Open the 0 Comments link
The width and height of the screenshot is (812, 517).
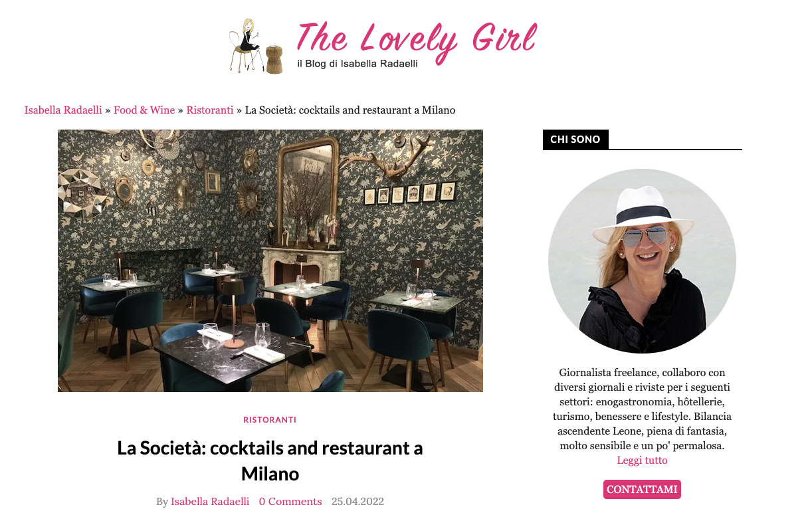tap(290, 502)
